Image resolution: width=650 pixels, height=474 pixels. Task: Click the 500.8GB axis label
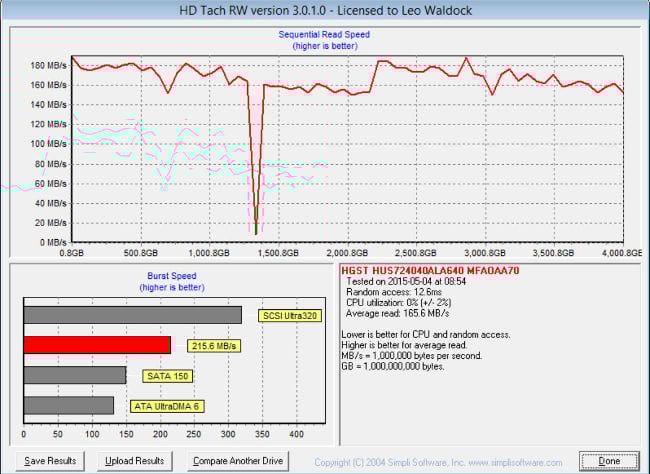click(x=141, y=253)
